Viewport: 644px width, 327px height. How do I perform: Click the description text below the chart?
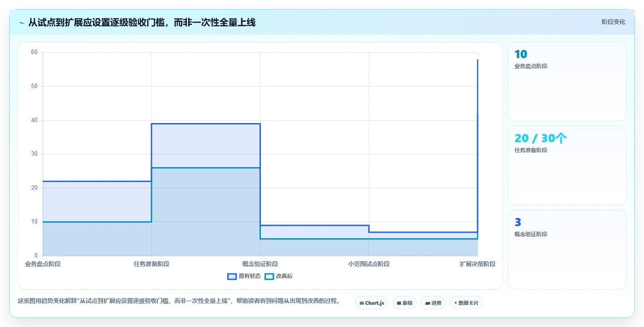pyautogui.click(x=179, y=301)
